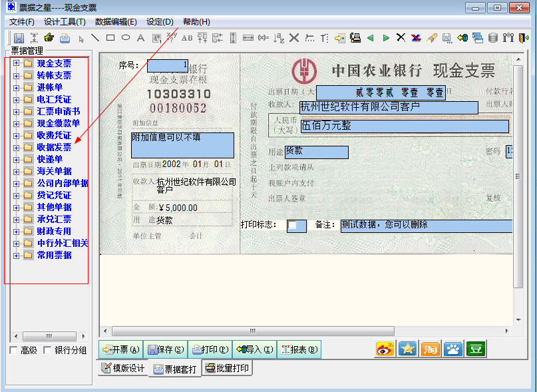This screenshot has width=537, height=392.
Task: Select the rectangle drawing tool
Action: tap(110, 38)
